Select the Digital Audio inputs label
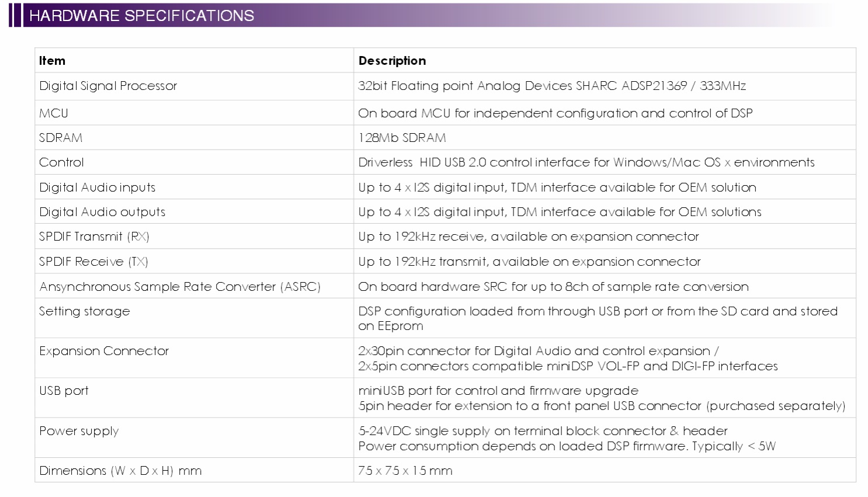 point(98,187)
